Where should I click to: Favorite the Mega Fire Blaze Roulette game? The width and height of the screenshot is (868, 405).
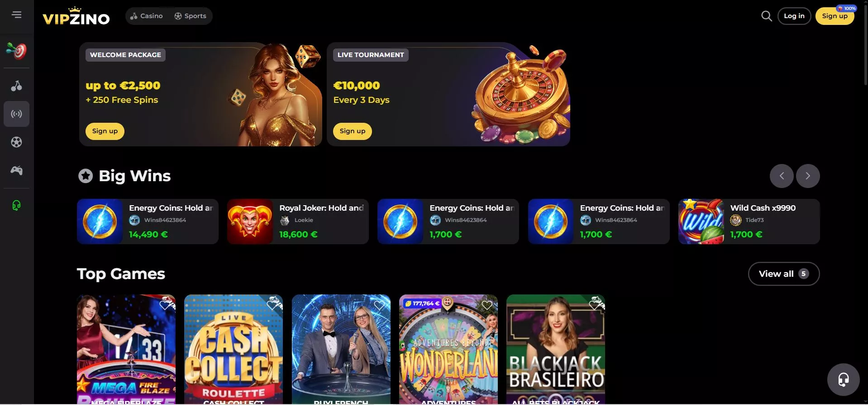point(165,305)
